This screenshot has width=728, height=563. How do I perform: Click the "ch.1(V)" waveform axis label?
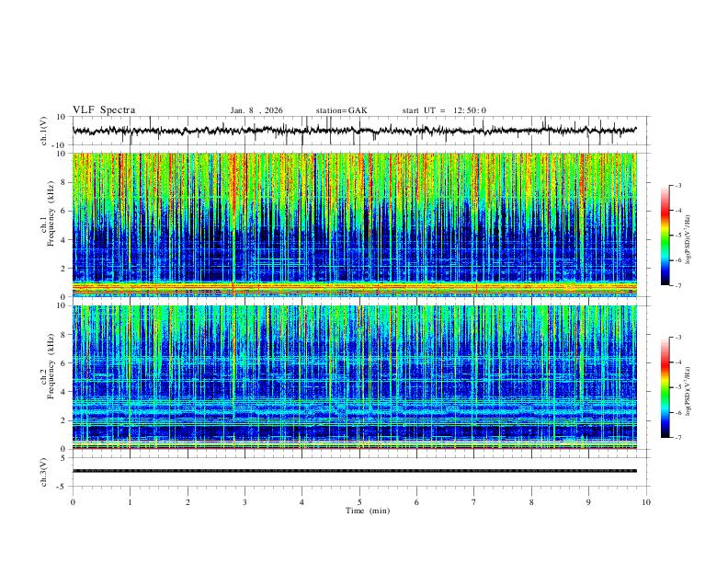pyautogui.click(x=44, y=131)
